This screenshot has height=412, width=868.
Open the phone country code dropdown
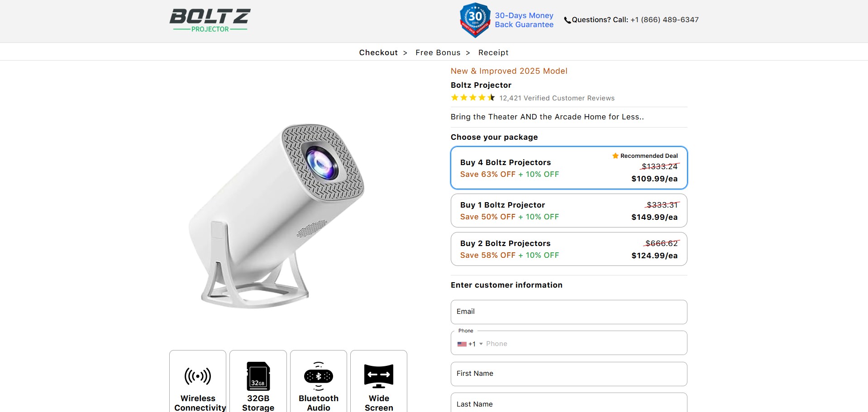470,344
